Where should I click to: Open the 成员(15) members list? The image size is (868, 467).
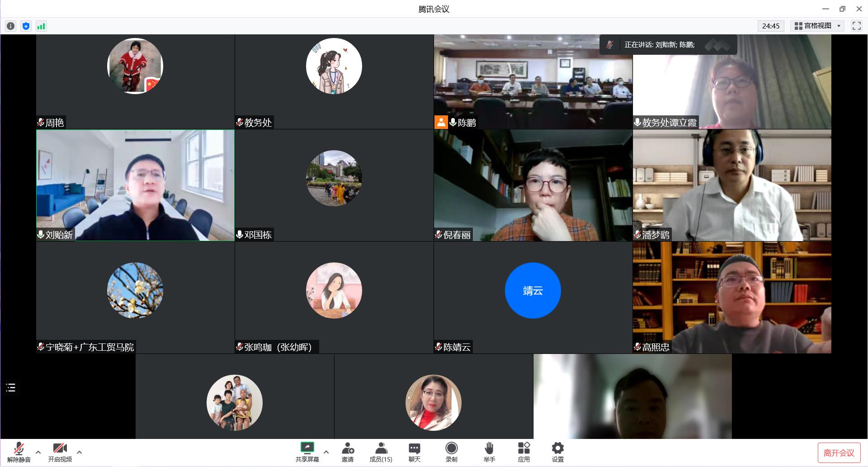(x=381, y=452)
